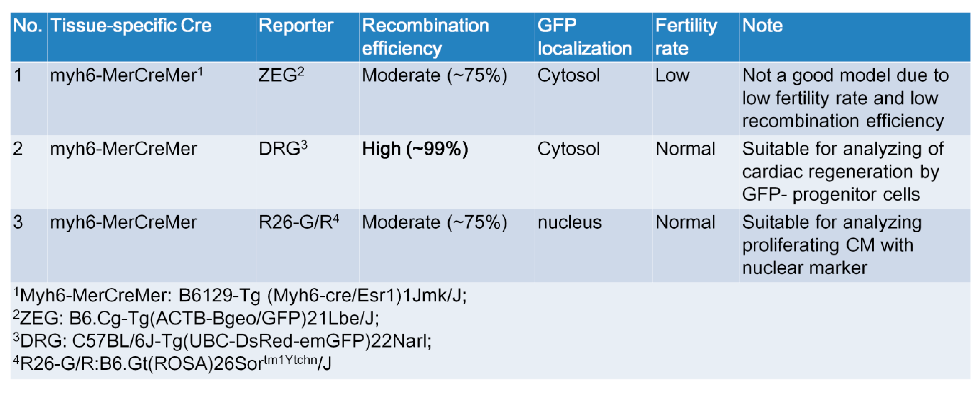Select the "Reporter" column header
This screenshot has width=980, height=394.
pyautogui.click(x=296, y=26)
